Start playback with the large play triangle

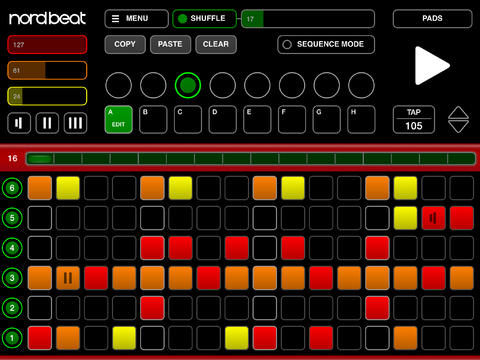[x=431, y=65]
